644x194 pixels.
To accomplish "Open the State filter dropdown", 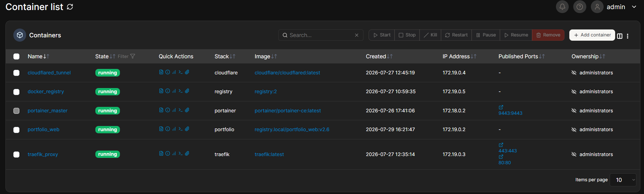I will (126, 56).
